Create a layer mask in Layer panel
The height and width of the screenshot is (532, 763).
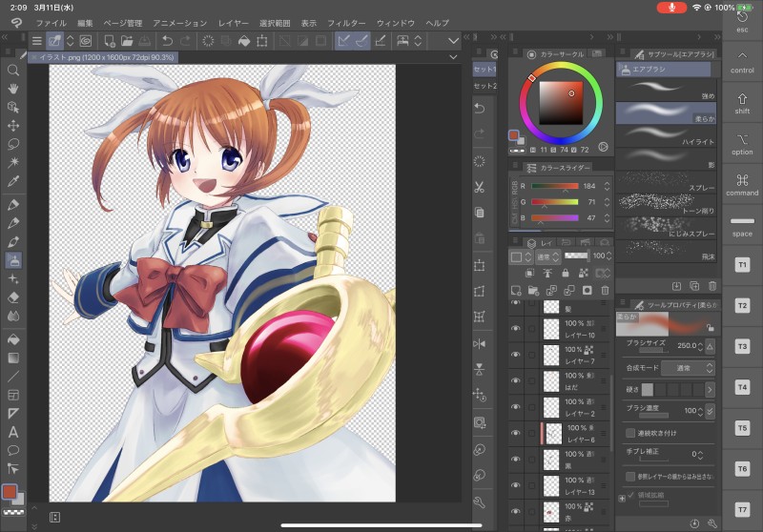pyautogui.click(x=587, y=291)
